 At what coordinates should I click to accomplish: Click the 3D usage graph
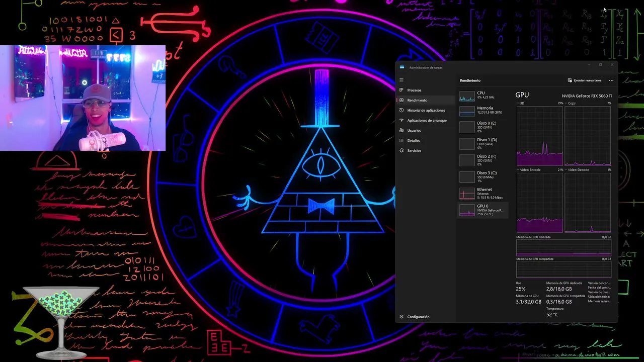540,136
